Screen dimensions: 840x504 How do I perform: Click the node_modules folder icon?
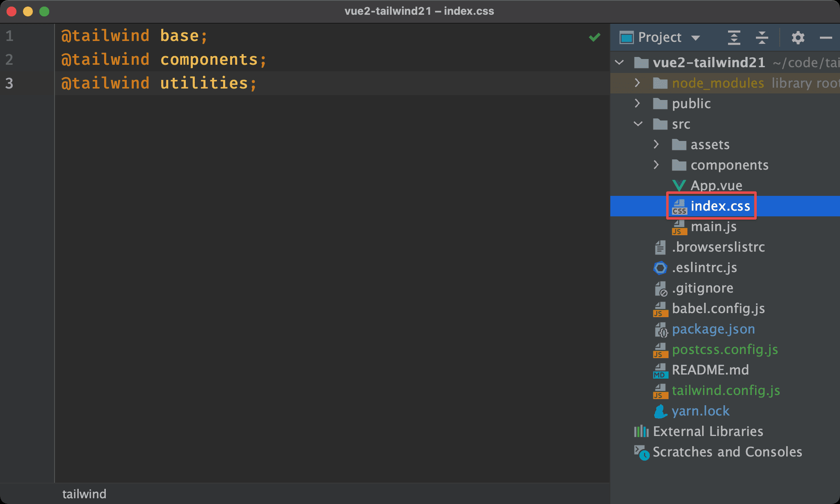tap(660, 83)
